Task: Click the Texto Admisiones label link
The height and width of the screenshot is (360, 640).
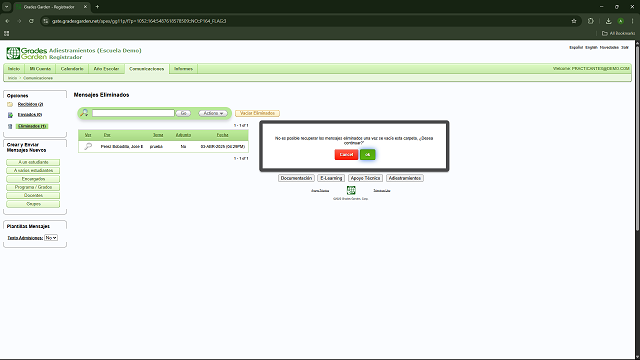Action: coord(25,238)
